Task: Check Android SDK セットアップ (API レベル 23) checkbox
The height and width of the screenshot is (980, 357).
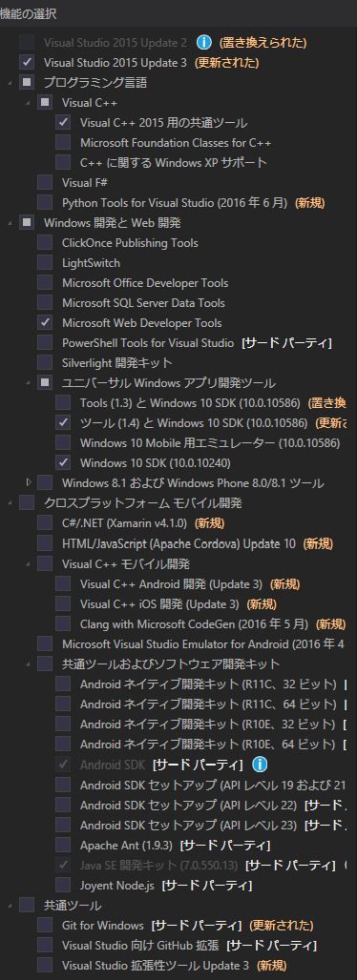Action: click(63, 825)
